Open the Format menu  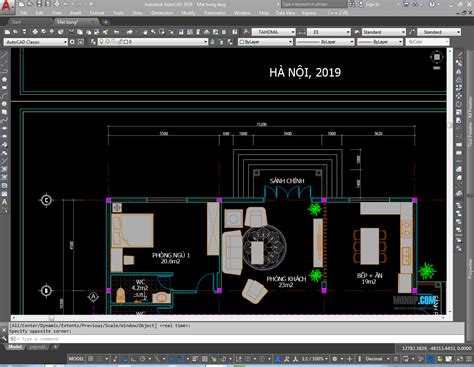[x=97, y=13]
